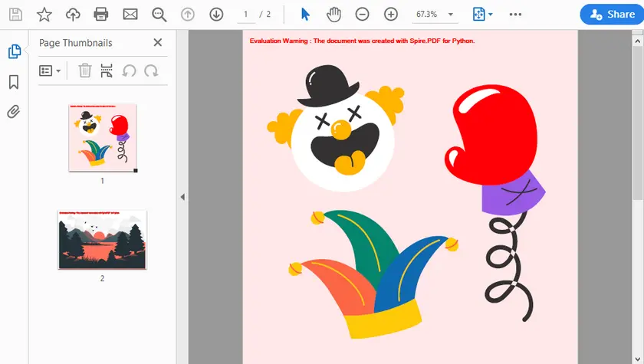644x364 pixels.
Task: Open the more tools ellipsis menu
Action: (x=515, y=15)
